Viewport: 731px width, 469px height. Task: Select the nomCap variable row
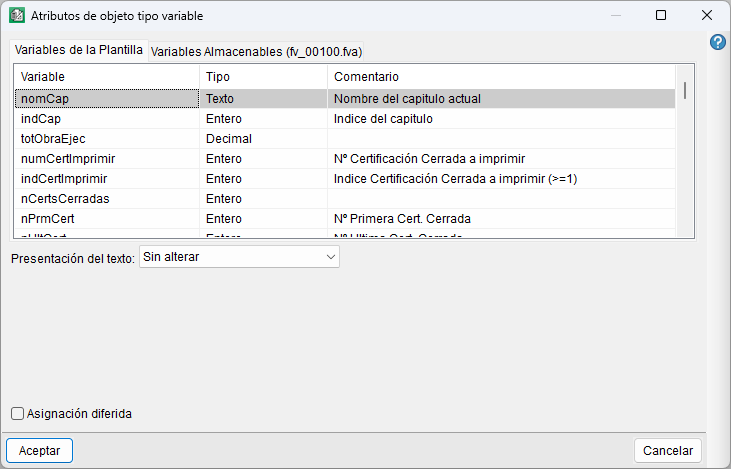point(345,99)
